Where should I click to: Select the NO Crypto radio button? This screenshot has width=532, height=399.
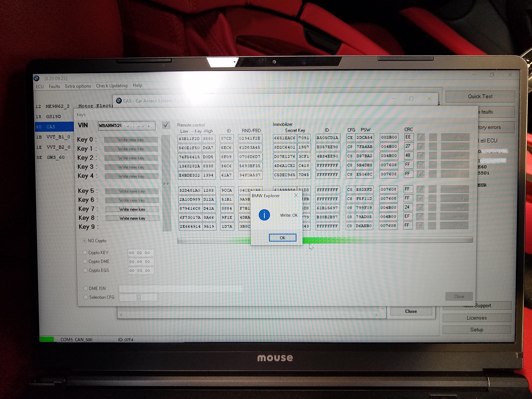[x=84, y=241]
